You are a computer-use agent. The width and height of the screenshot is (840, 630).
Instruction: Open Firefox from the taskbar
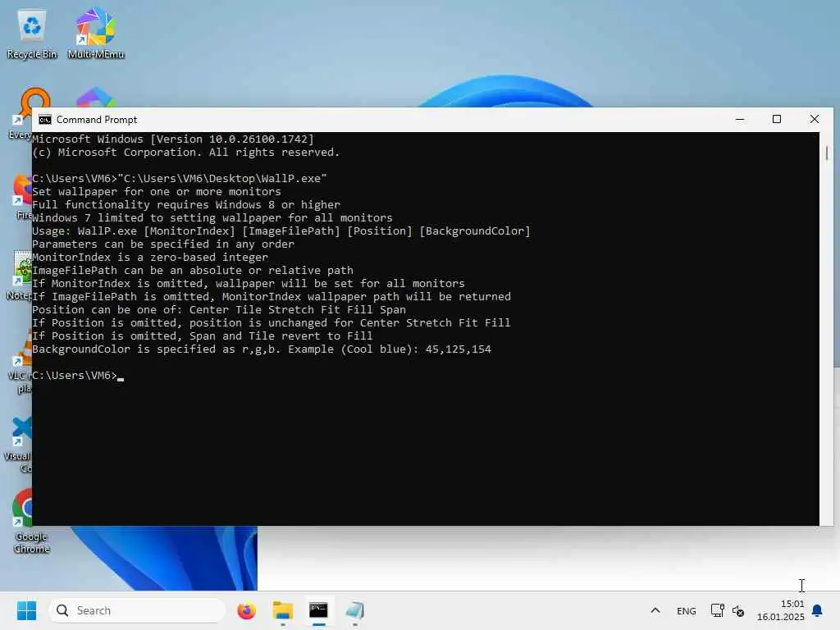[x=246, y=610]
